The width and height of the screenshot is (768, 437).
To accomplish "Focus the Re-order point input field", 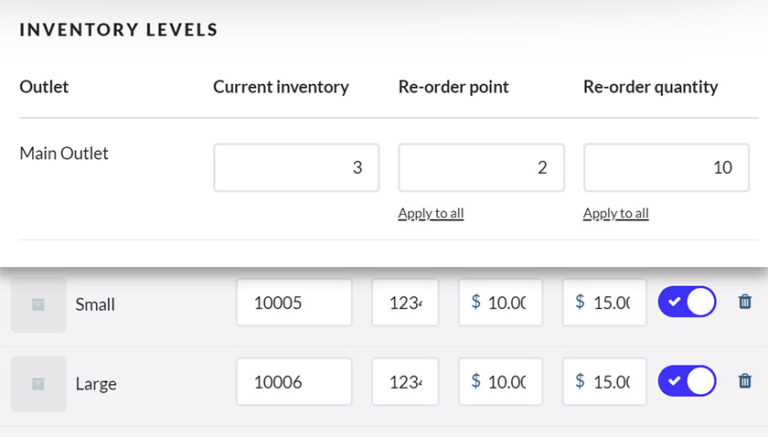I will tap(481, 168).
